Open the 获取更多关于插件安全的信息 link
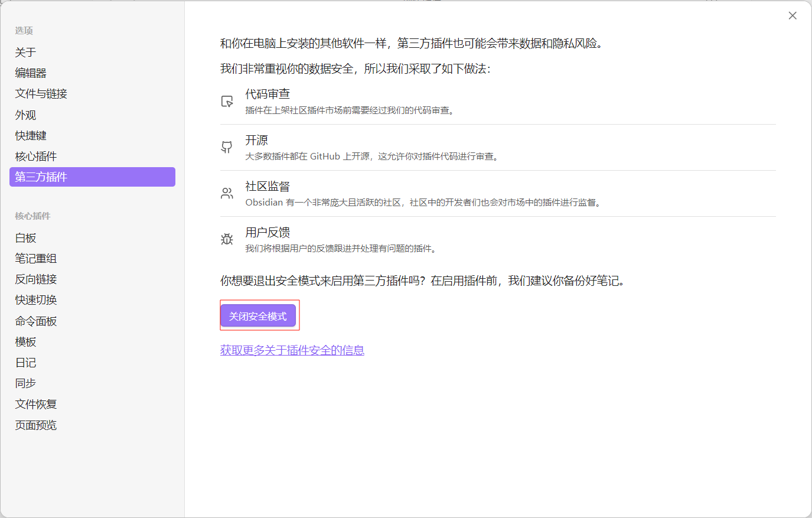The height and width of the screenshot is (518, 812). pos(292,350)
